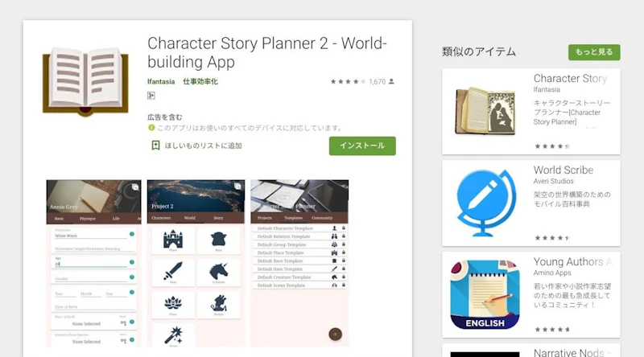Click the open book app icon
The height and width of the screenshot is (357, 644).
[85, 82]
